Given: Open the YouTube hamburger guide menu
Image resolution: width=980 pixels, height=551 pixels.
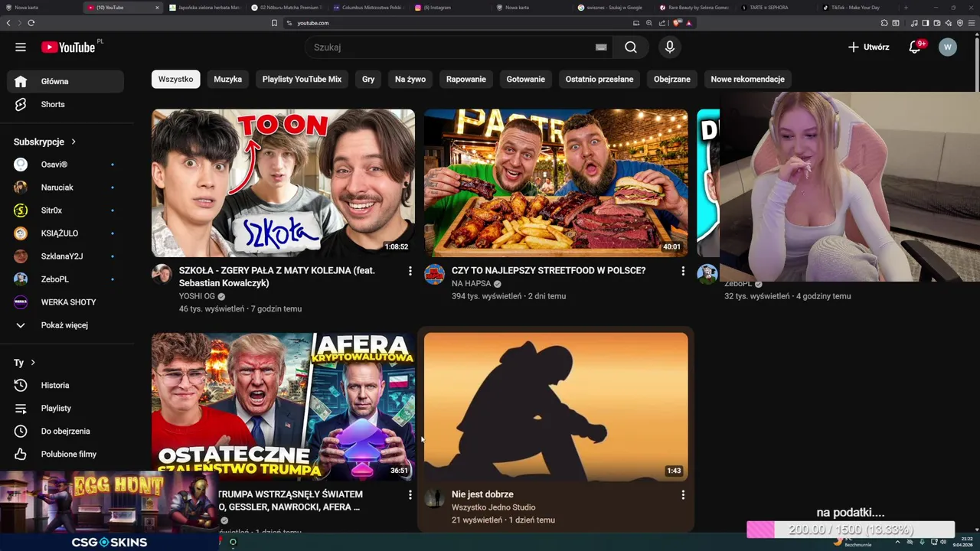Looking at the screenshot, I should (x=21, y=47).
